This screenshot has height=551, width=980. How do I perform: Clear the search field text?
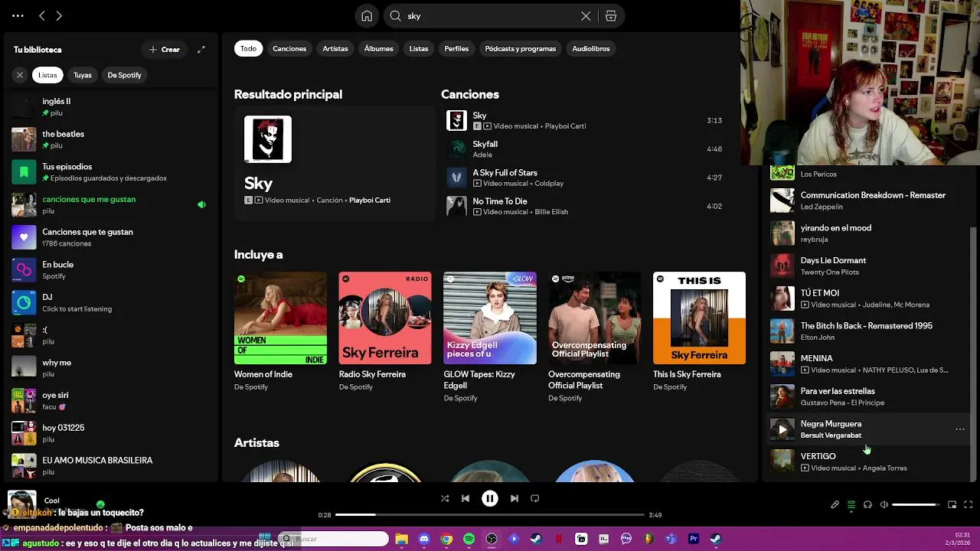[586, 16]
